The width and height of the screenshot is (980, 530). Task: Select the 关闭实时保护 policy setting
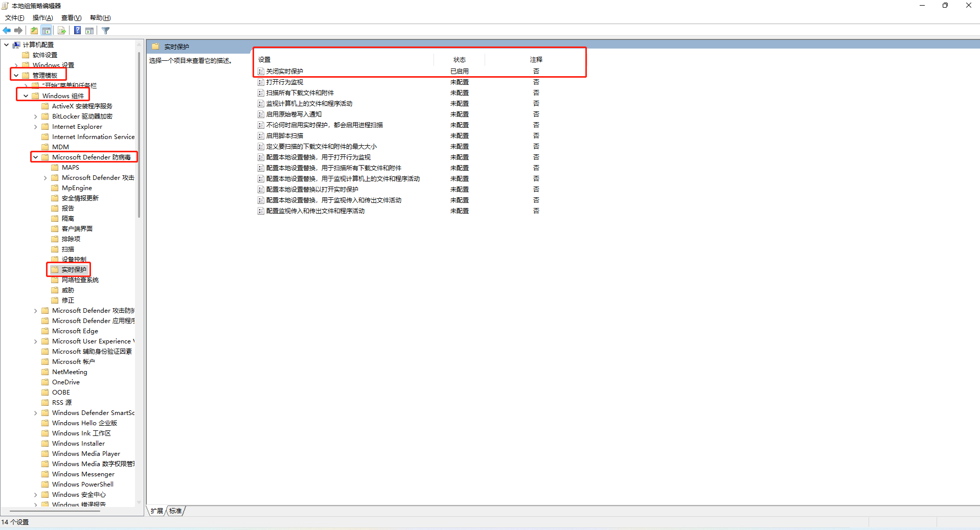[x=285, y=72]
